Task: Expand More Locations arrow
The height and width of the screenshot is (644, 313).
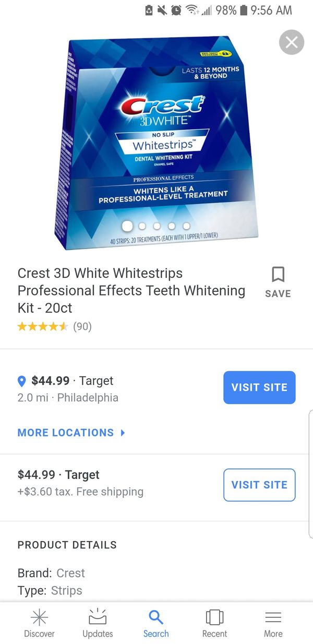Action: click(123, 432)
